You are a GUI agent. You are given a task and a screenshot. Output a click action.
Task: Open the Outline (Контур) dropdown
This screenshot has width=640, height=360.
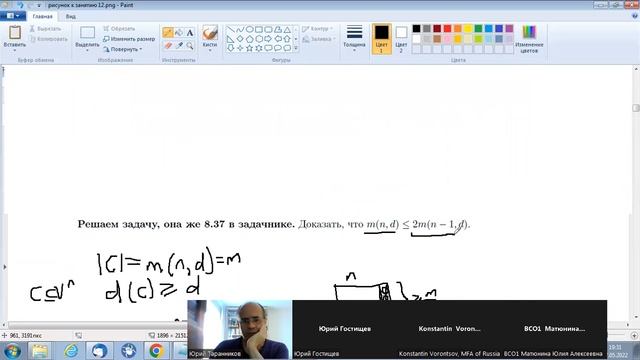[x=318, y=29]
